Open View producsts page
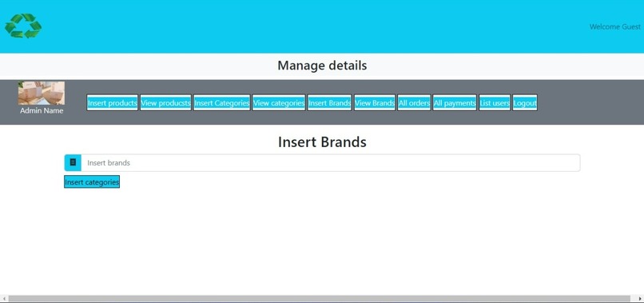The image size is (644, 303). (165, 103)
